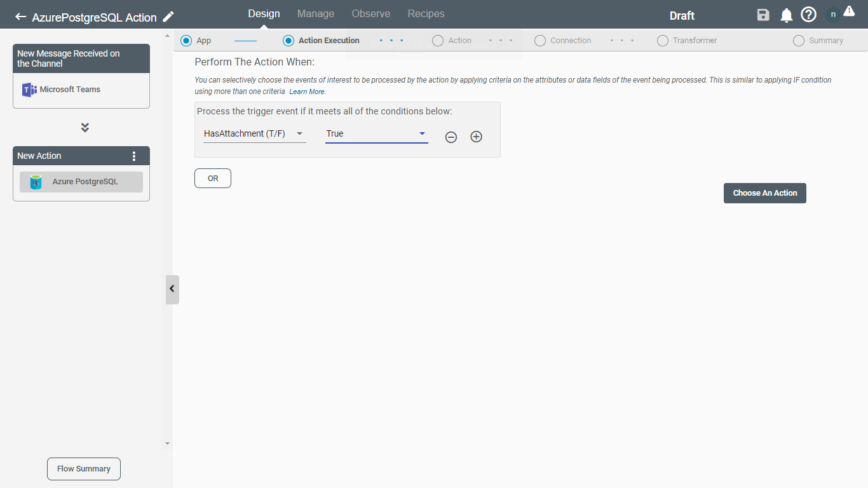
Task: Switch to the Observe tab
Action: [x=371, y=13]
